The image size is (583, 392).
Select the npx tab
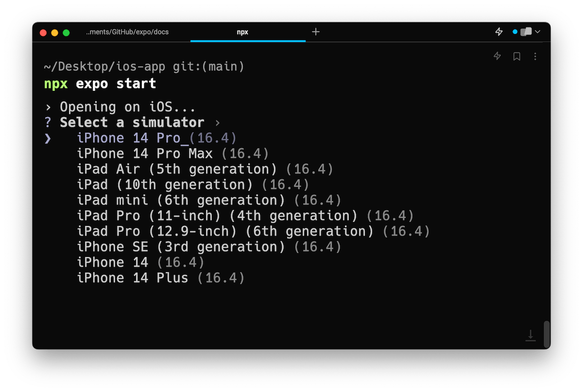tap(242, 32)
